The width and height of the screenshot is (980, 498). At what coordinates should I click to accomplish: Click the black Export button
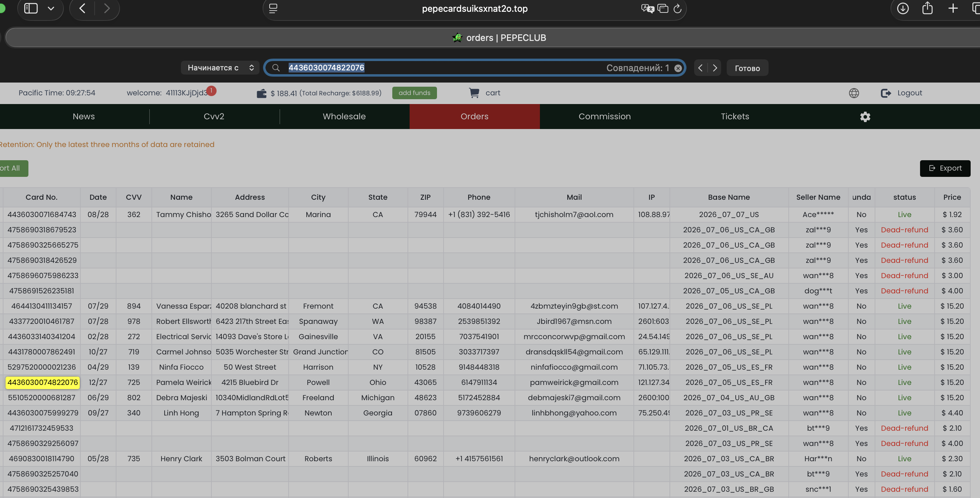click(x=945, y=168)
